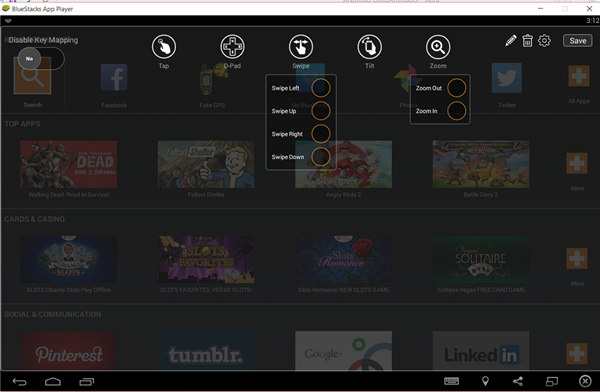Assign key to Swipe Right circle
This screenshot has height=392, width=600.
tap(321, 134)
